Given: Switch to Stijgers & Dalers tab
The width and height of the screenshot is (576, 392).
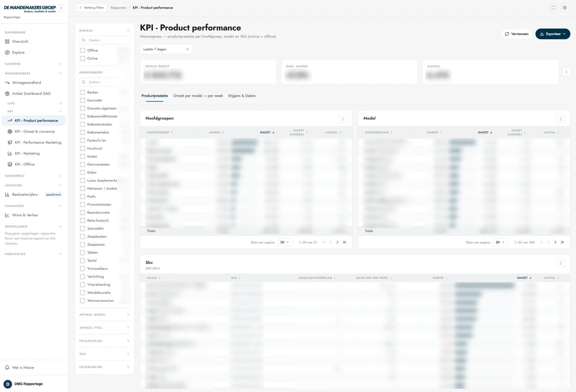Looking at the screenshot, I should click(x=242, y=96).
